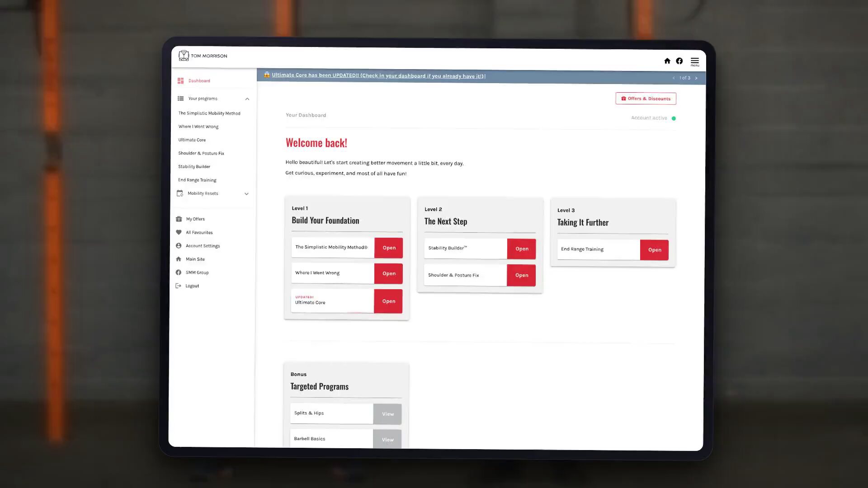This screenshot has width=868, height=488.
Task: Click the Logout arrow icon
Action: point(178,286)
